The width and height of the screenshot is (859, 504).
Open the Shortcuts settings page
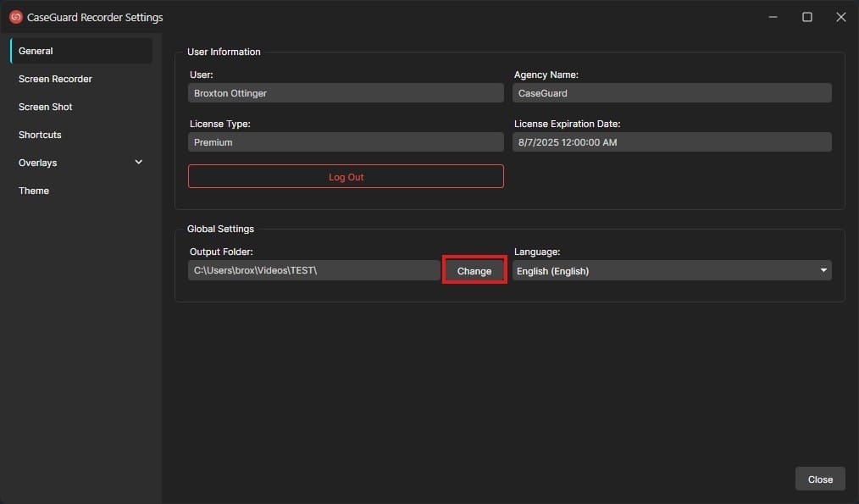click(x=40, y=134)
